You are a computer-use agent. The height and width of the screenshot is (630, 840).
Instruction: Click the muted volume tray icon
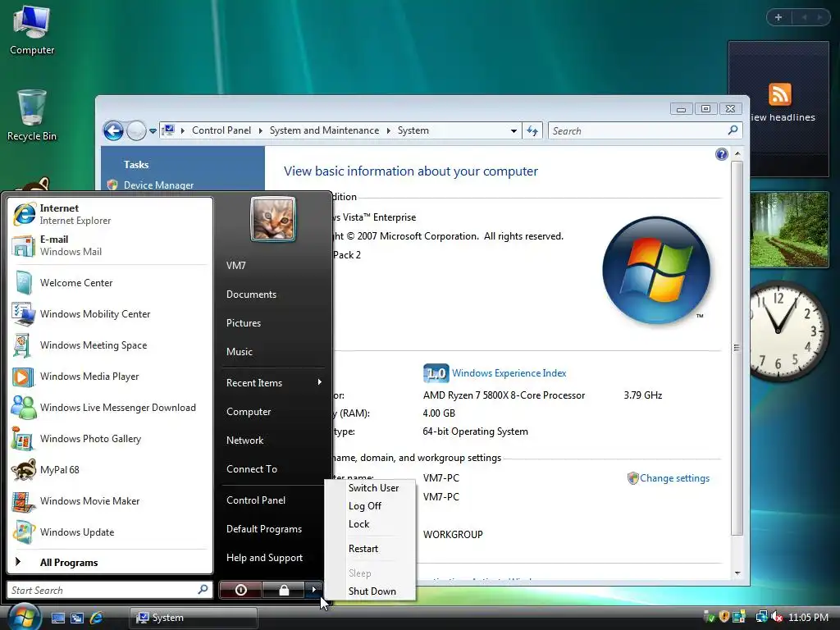point(776,617)
